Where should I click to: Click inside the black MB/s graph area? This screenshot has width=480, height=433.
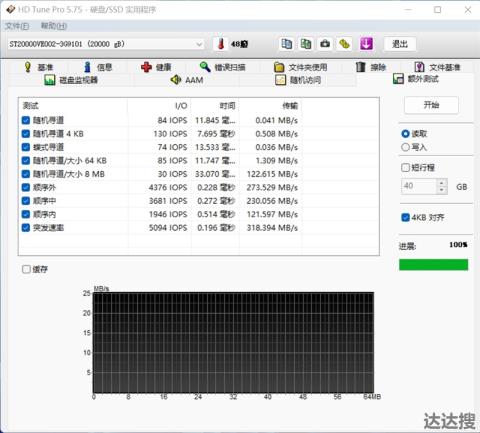coord(233,342)
